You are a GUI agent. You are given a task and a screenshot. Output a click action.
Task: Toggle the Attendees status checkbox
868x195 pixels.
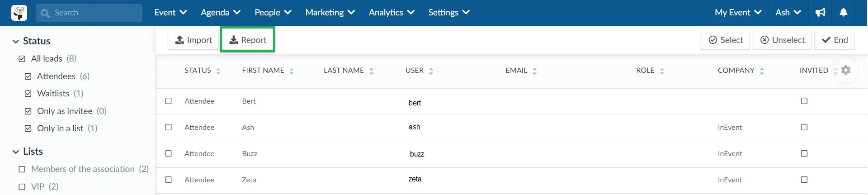(x=28, y=76)
